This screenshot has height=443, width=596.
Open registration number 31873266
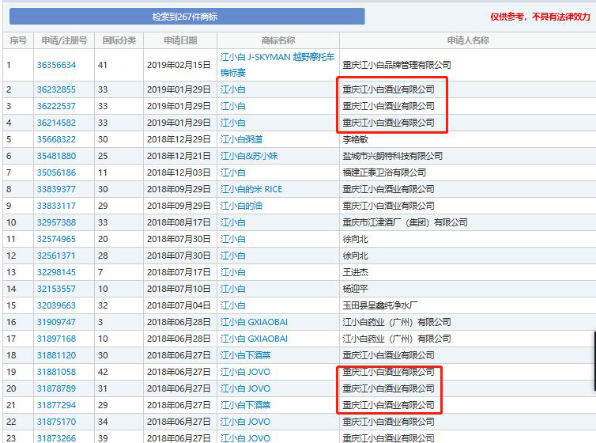56,438
